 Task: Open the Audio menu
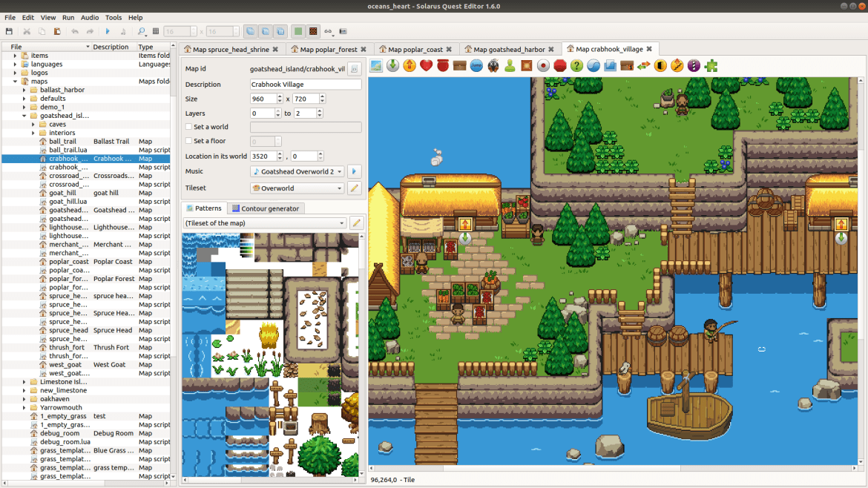coord(90,18)
